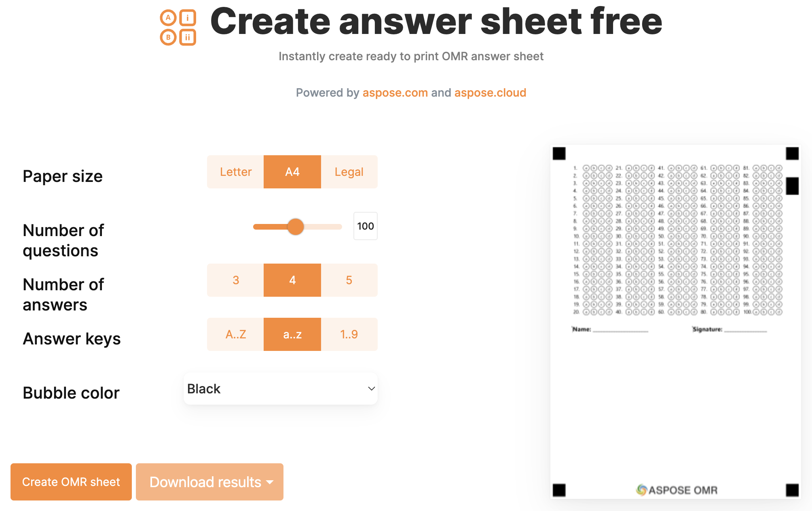
Task: Select lowercase a..z answer keys
Action: point(292,334)
